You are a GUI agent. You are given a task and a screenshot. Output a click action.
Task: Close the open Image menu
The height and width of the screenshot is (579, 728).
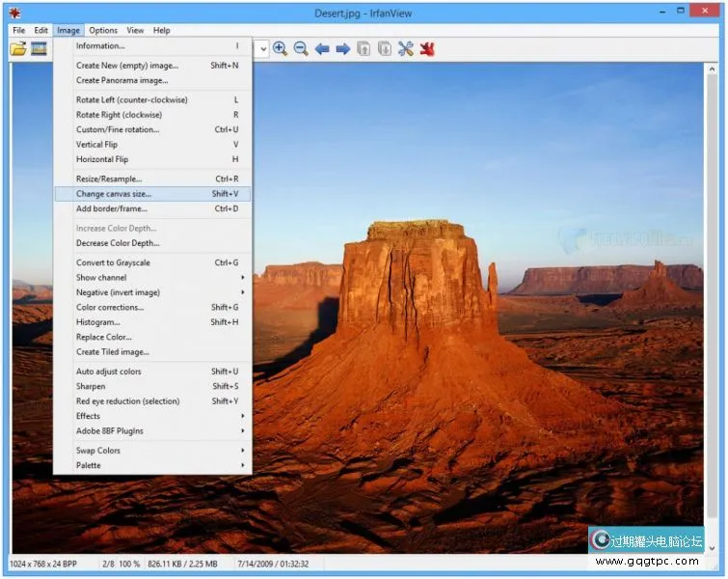coord(68,30)
